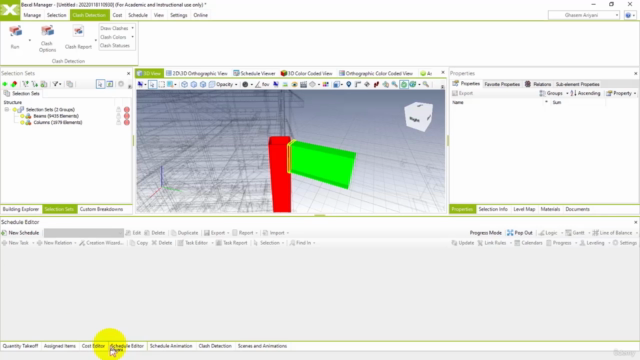
Task: Click the Bexel Manager application logo
Action: pos(10,10)
